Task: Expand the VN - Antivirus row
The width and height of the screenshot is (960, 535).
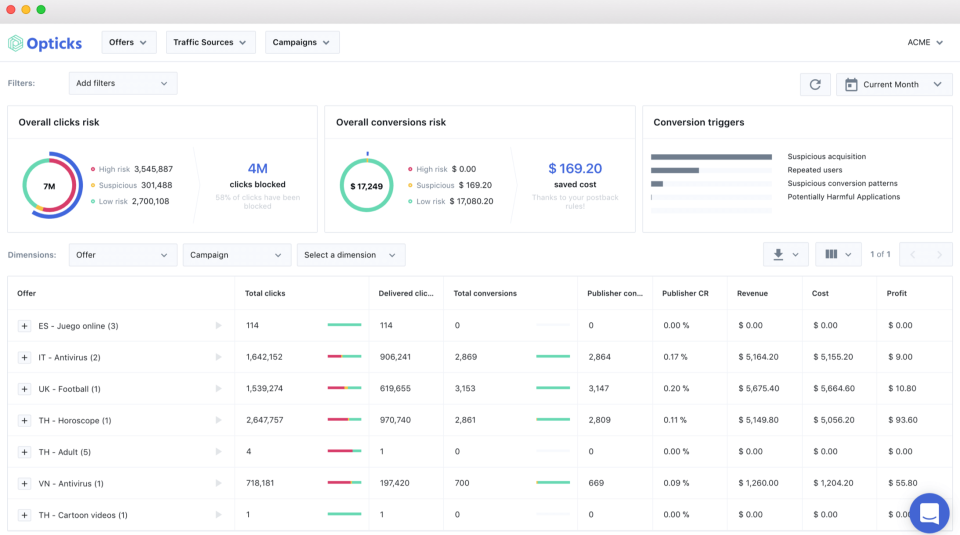Action: [x=24, y=484]
